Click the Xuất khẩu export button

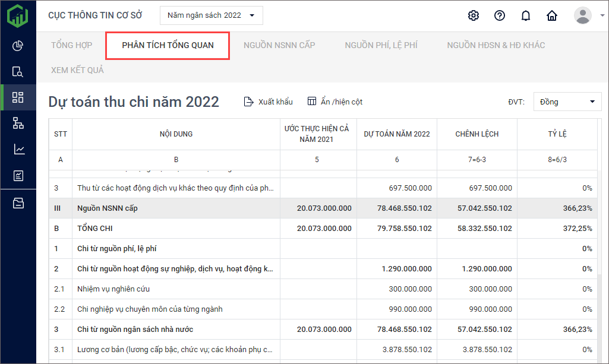click(x=269, y=102)
